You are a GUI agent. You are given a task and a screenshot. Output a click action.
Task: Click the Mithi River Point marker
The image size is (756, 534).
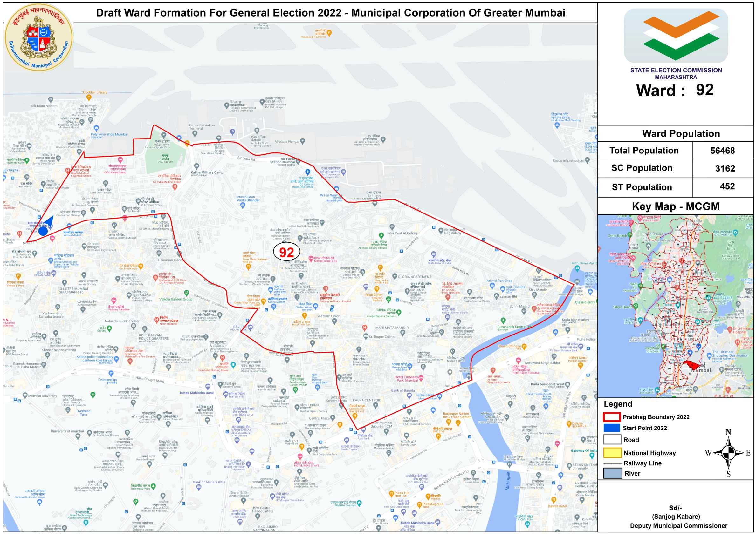tap(577, 268)
